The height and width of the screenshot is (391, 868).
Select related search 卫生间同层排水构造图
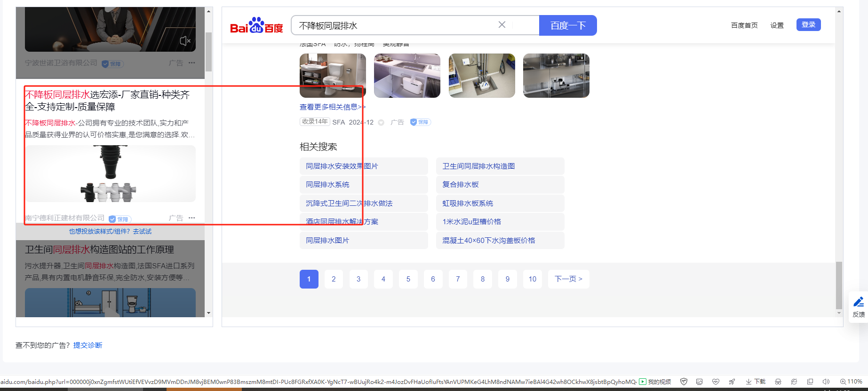(500, 166)
